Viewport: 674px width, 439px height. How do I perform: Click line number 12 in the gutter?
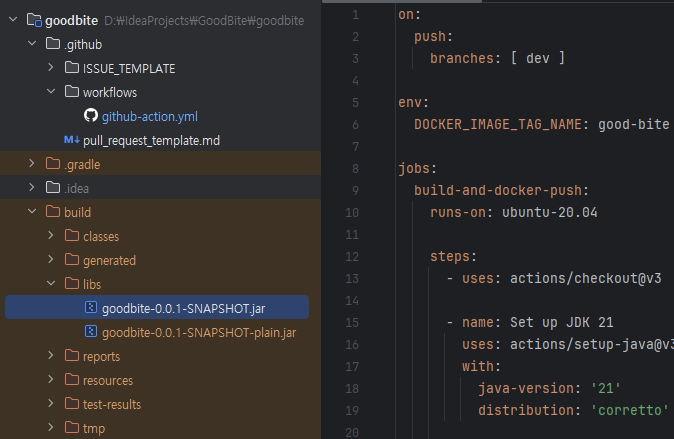tap(352, 257)
